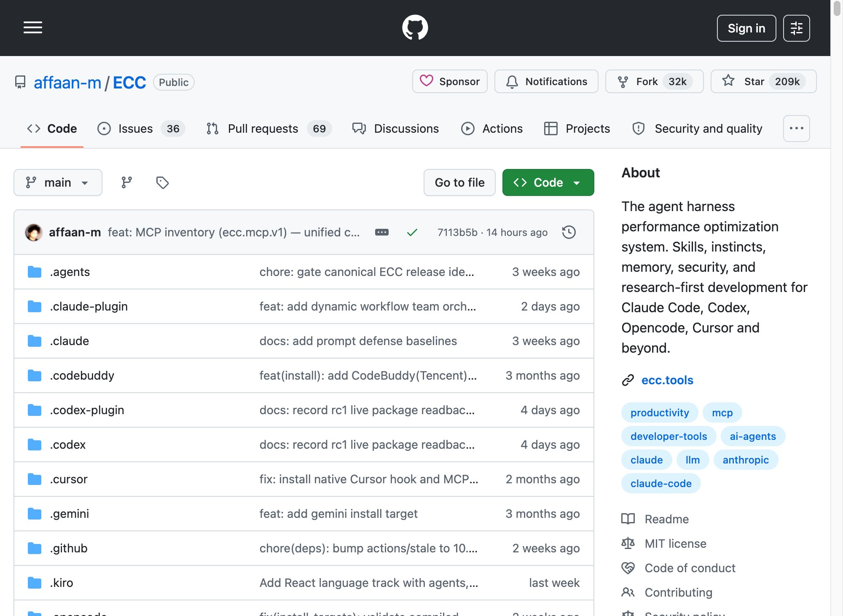Image resolution: width=843 pixels, height=616 pixels.
Task: Click the Sign in button
Action: [x=746, y=28]
